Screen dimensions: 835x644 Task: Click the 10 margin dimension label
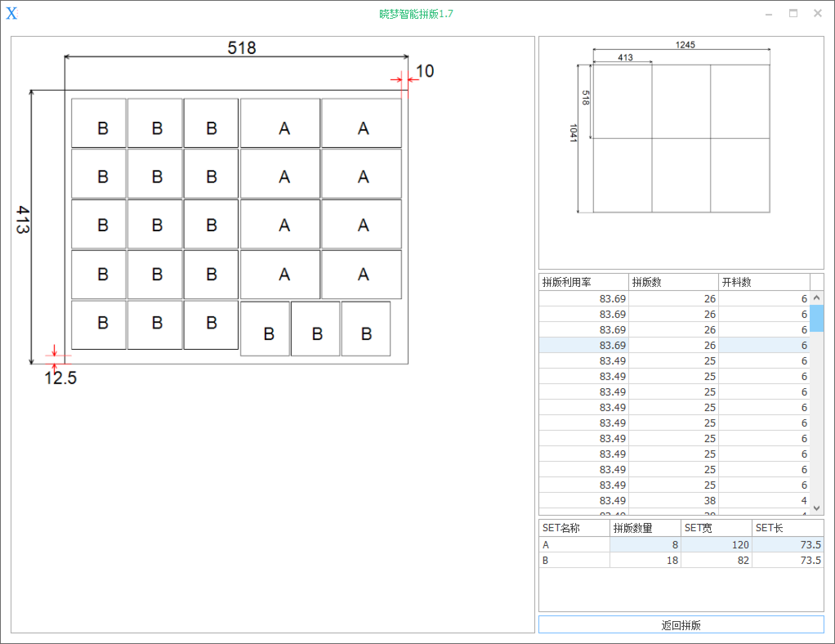[425, 71]
